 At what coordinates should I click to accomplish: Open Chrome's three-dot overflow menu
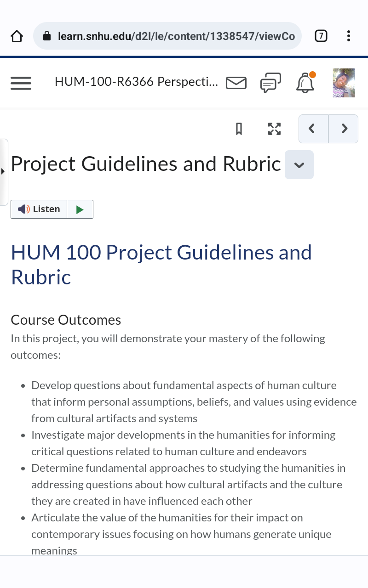(348, 36)
